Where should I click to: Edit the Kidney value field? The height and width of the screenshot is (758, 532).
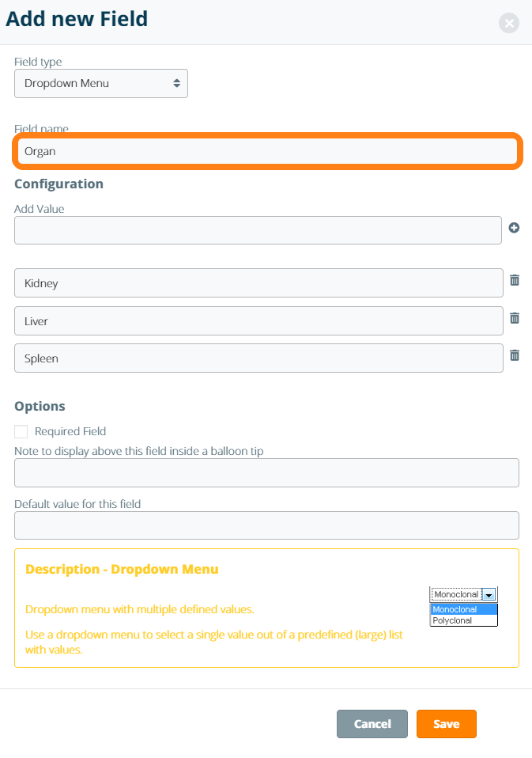coord(258,283)
